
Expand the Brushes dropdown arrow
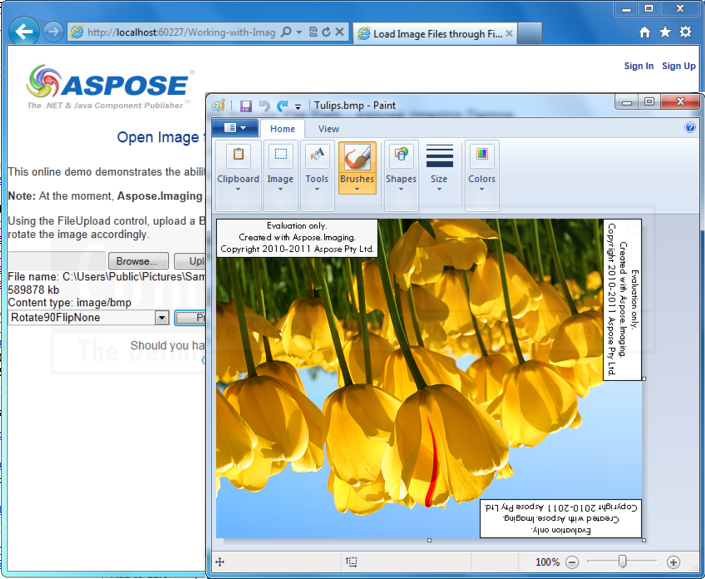pos(357,189)
